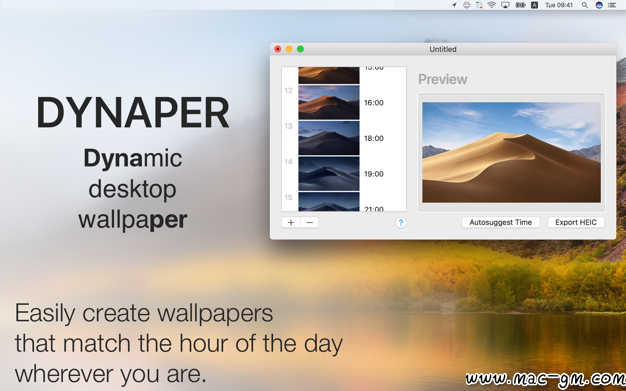Viewport: 626px width, 391px height.
Task: Click the 16:00 time field
Action: point(374,103)
